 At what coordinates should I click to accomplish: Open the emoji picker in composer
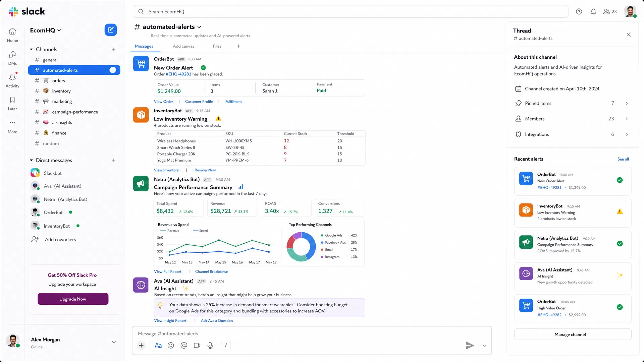click(x=171, y=346)
